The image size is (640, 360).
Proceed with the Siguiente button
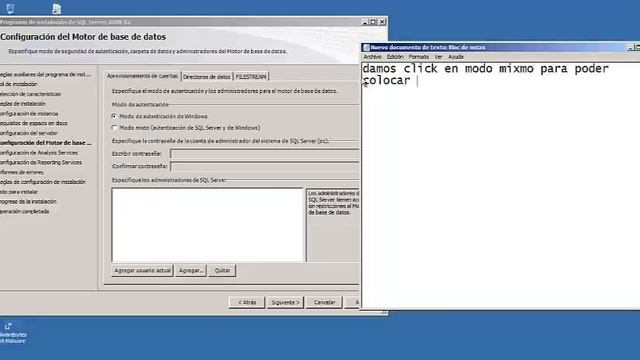[x=285, y=302]
